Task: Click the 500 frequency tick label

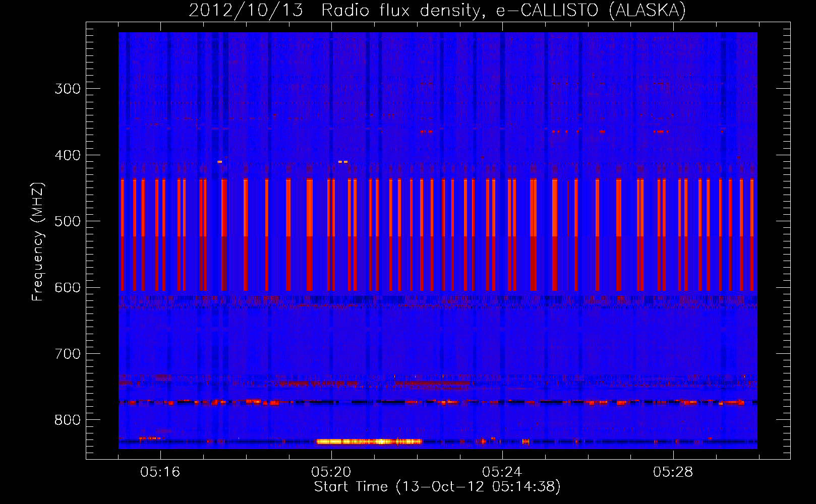Action: 68,221
